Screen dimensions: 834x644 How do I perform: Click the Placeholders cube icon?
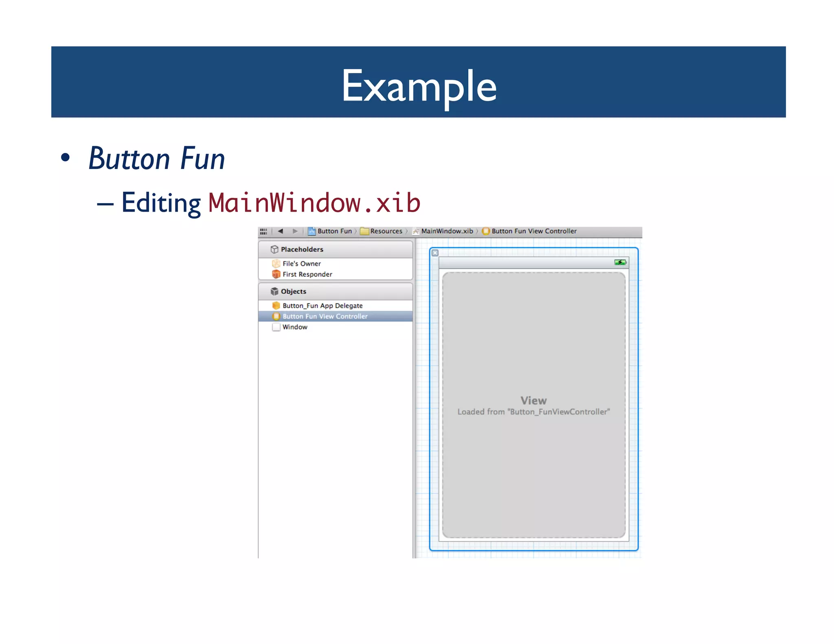(274, 249)
